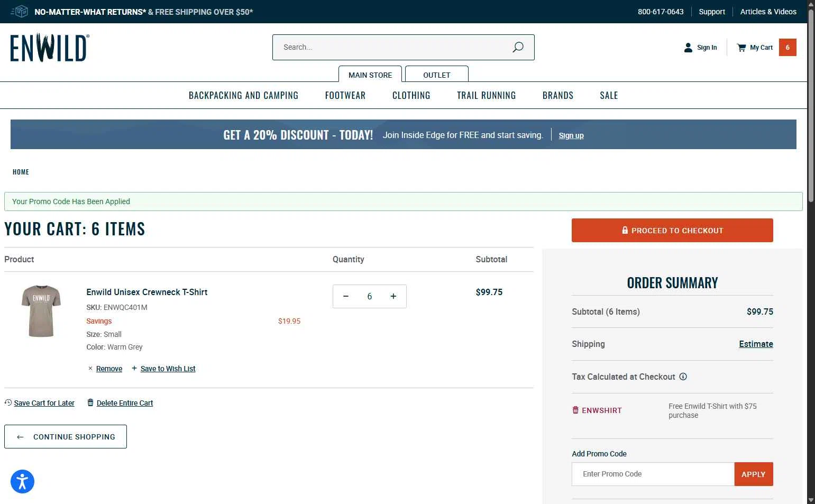815x504 pixels.
Task: Click the $19.95 savings amount
Action: pos(289,321)
